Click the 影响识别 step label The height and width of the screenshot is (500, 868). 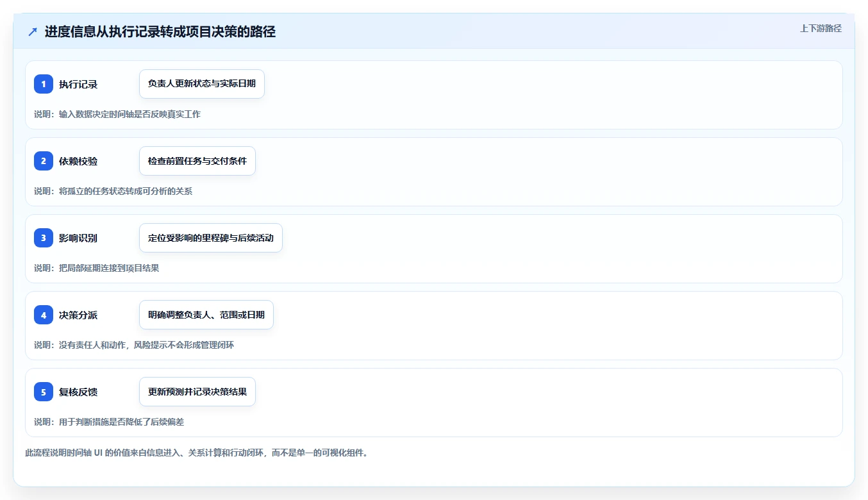point(78,238)
